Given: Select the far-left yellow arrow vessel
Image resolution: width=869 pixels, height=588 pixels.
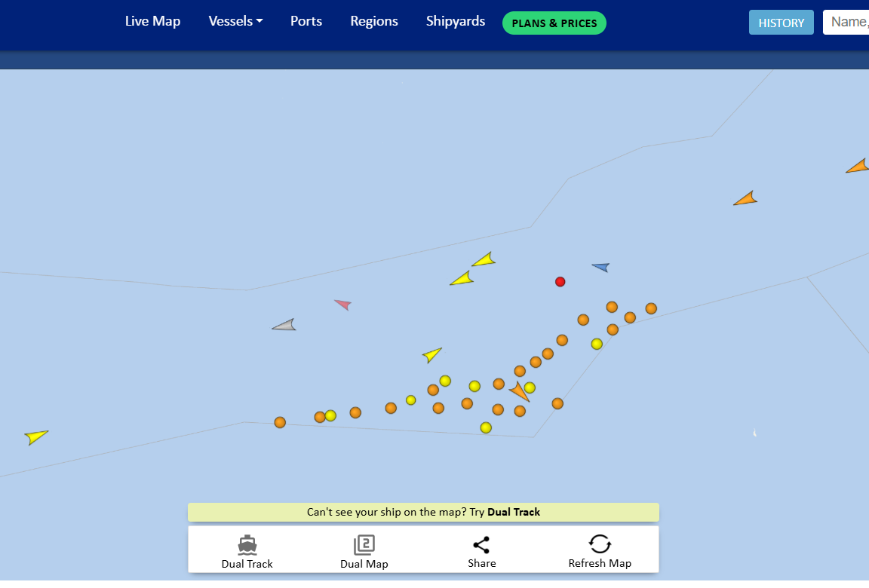Looking at the screenshot, I should point(36,436).
